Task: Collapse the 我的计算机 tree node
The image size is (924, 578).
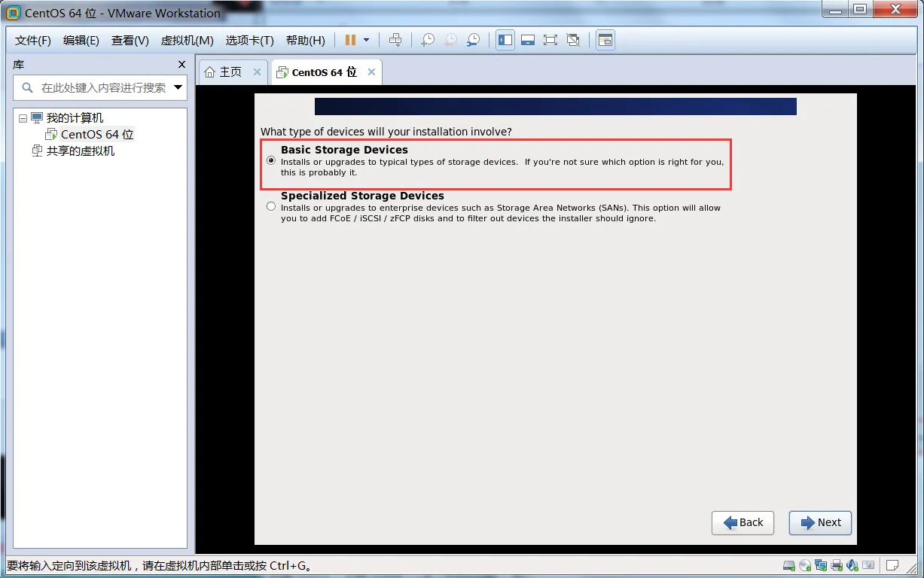Action: click(23, 118)
